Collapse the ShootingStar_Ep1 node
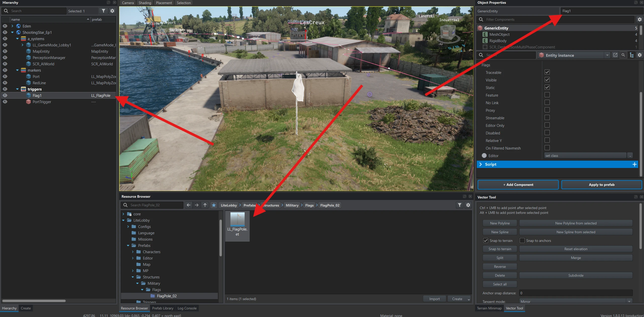The image size is (644, 317). pos(12,33)
